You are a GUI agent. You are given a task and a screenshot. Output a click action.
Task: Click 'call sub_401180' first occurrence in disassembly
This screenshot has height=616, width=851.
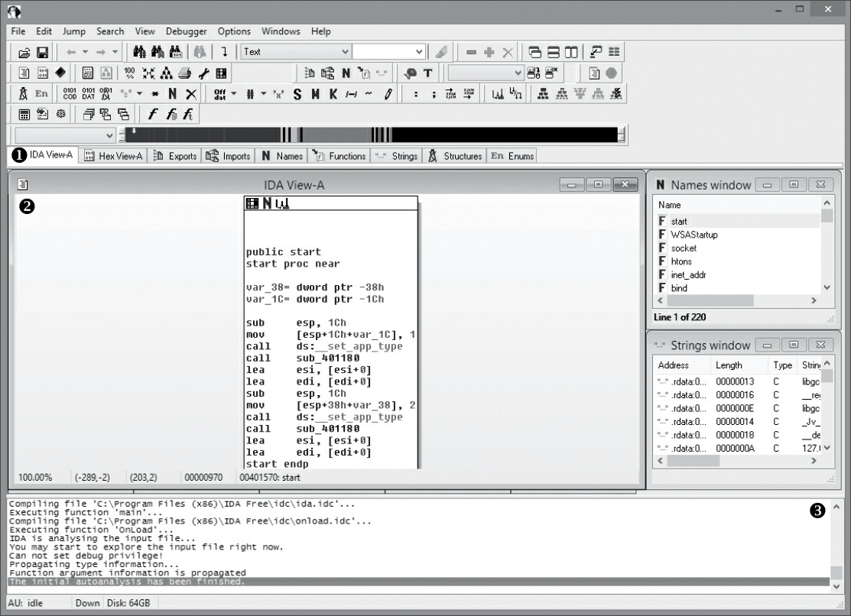point(303,358)
